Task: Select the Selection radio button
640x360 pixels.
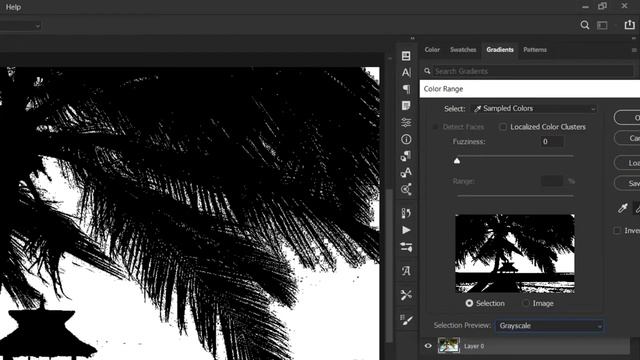Action: click(x=469, y=303)
